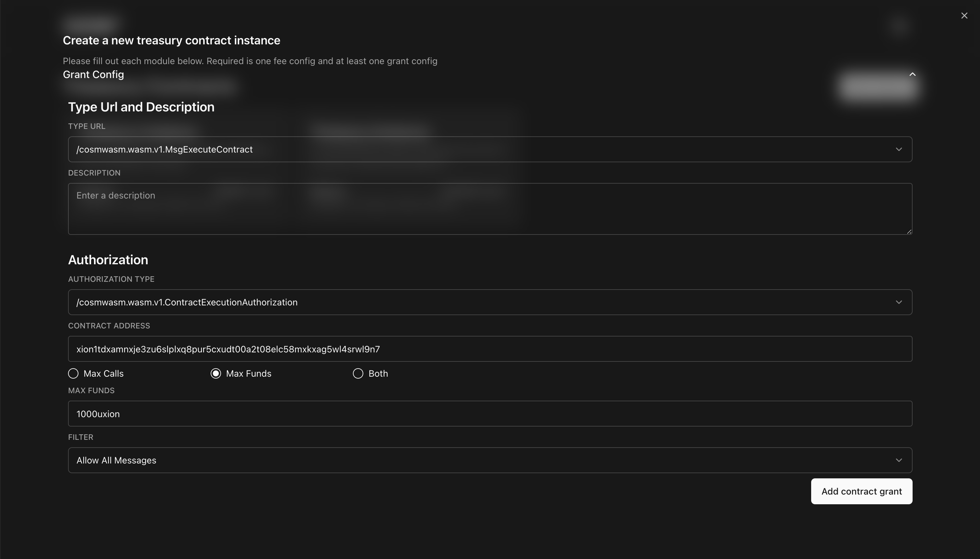
Task: Open the MsgExecuteContract Type URL dropdown
Action: click(490, 149)
